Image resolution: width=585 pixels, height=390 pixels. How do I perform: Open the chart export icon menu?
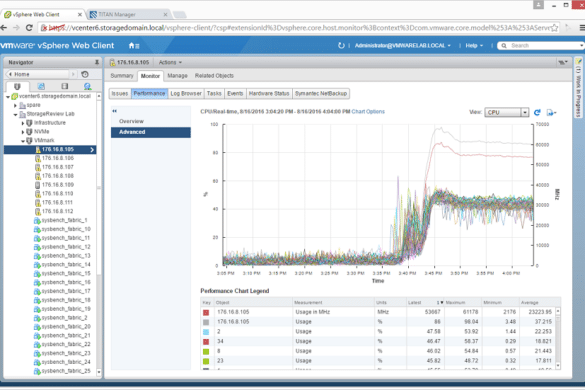[551, 112]
